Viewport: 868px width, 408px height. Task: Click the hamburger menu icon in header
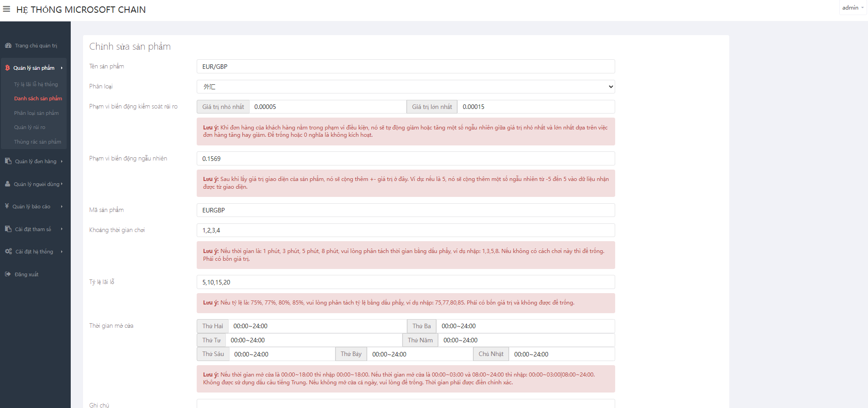click(6, 9)
